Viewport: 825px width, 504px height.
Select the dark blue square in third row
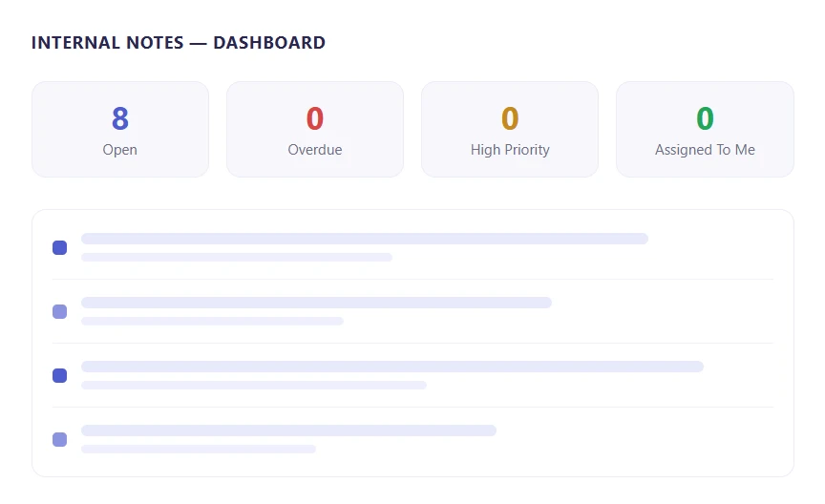[59, 376]
